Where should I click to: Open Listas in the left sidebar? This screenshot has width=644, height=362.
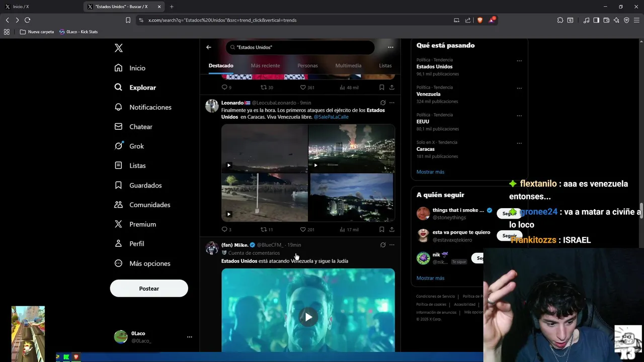point(130,165)
